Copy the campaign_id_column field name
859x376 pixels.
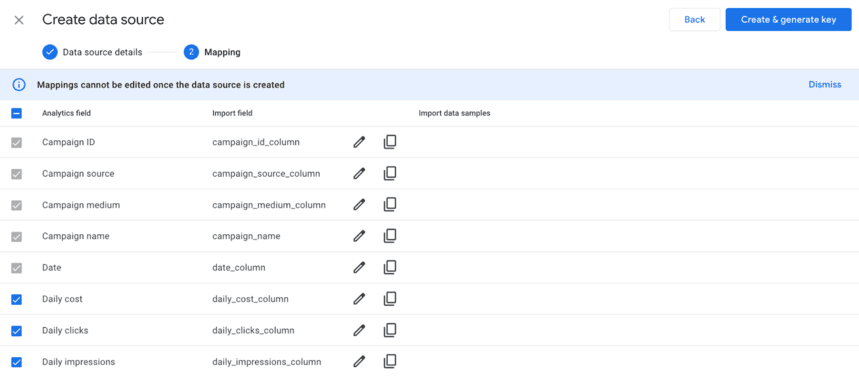(x=390, y=143)
